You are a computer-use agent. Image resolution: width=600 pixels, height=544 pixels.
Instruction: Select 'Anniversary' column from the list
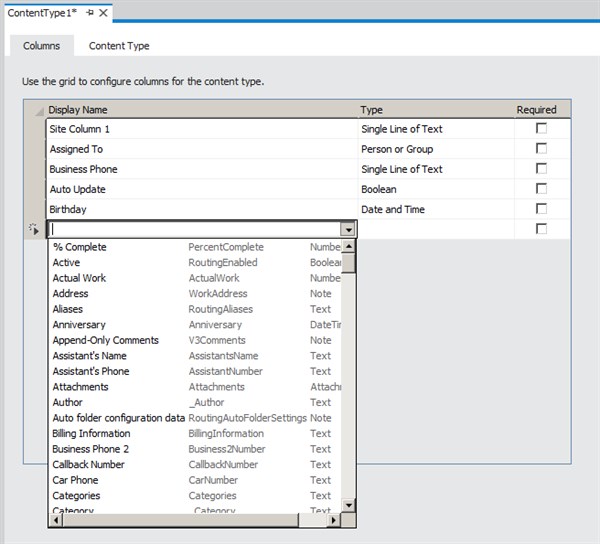[x=78, y=325]
